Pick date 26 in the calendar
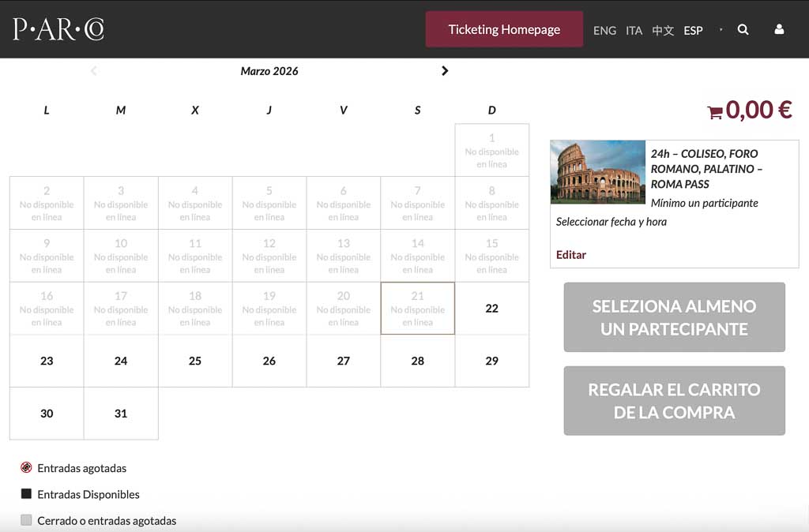 269,361
